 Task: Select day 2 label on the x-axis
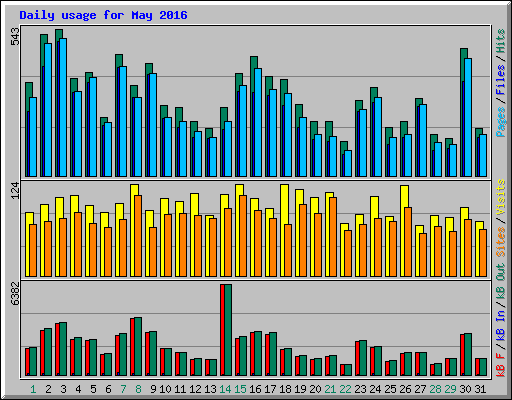click(48, 389)
